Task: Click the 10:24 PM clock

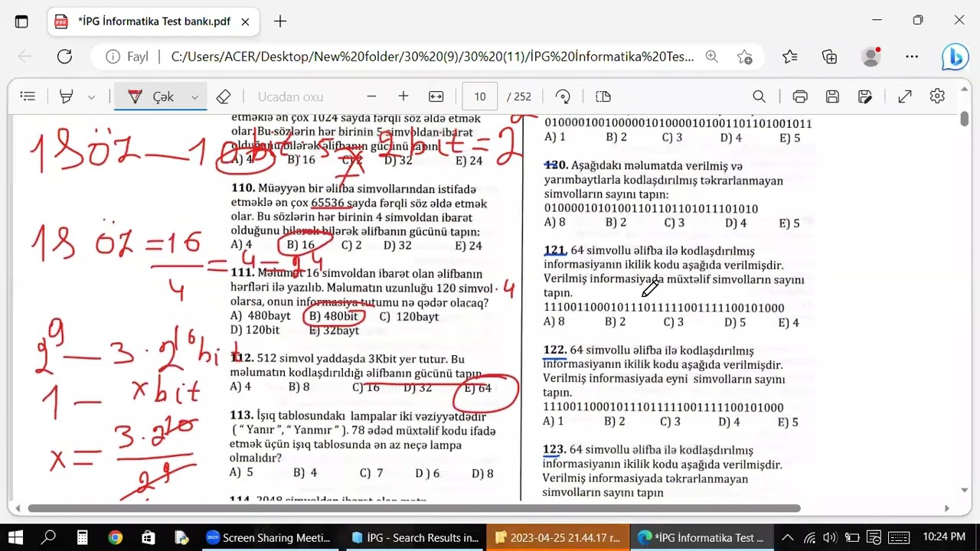Action: [943, 537]
